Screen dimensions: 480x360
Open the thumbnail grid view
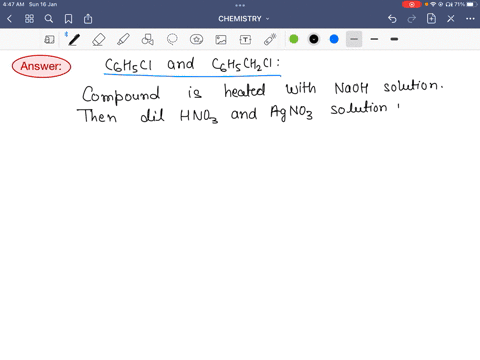click(x=29, y=19)
